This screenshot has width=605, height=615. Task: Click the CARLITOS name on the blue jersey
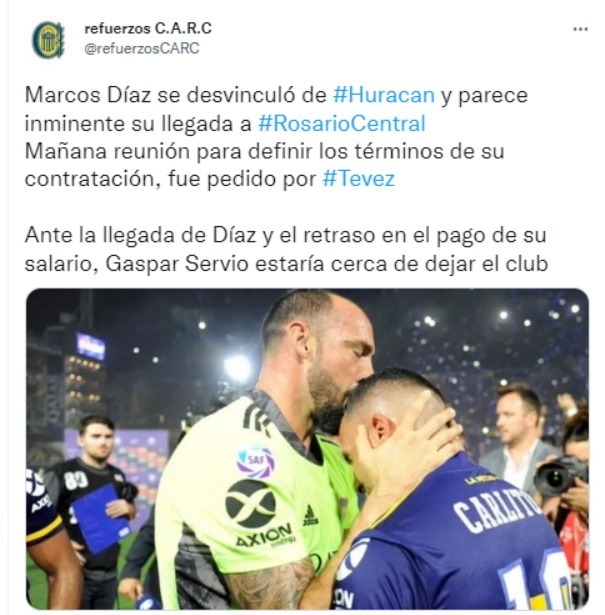pos(498,510)
